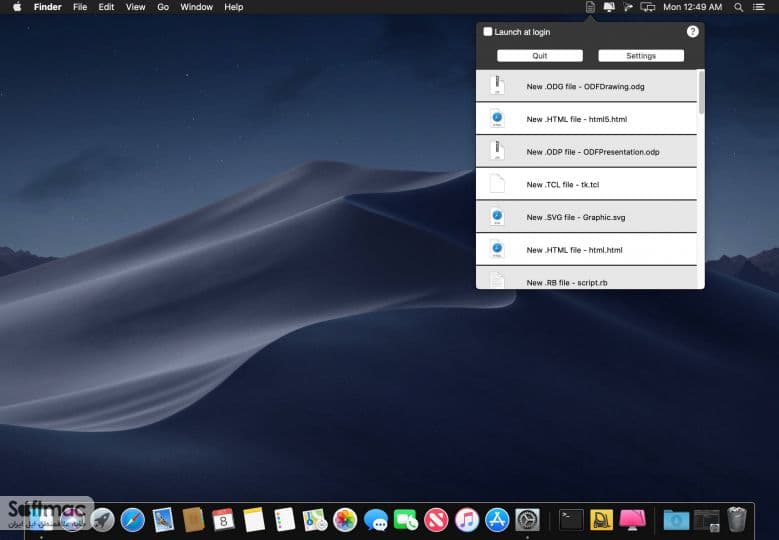779x540 pixels.
Task: Open Notification Center list icon
Action: click(x=759, y=7)
